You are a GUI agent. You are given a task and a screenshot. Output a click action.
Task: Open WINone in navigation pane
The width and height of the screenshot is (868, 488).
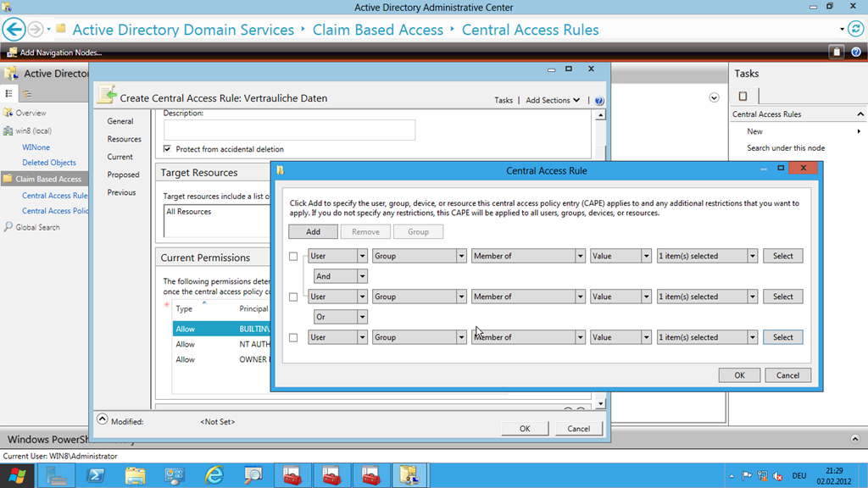(x=36, y=147)
